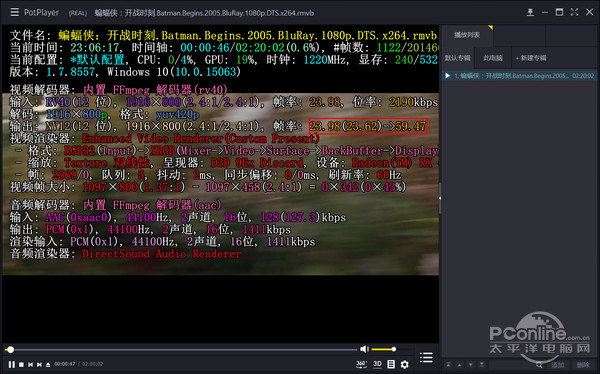Click the total duration 02:20:02 display
The width and height of the screenshot is (600, 374).
93,364
